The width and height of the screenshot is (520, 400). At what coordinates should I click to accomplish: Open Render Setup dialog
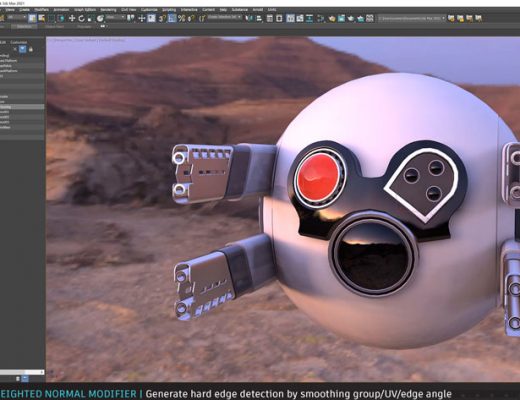(332, 18)
